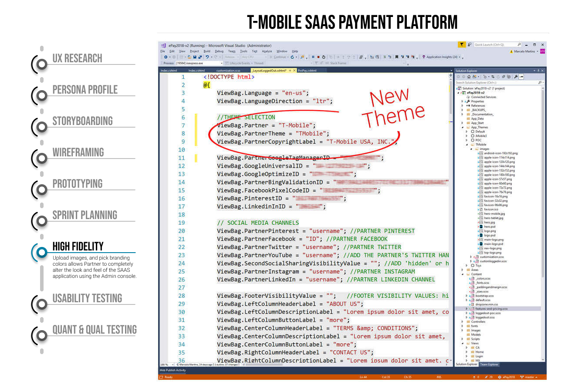Expand the Controllers folder node
This screenshot has width=575, height=392.
point(463,321)
